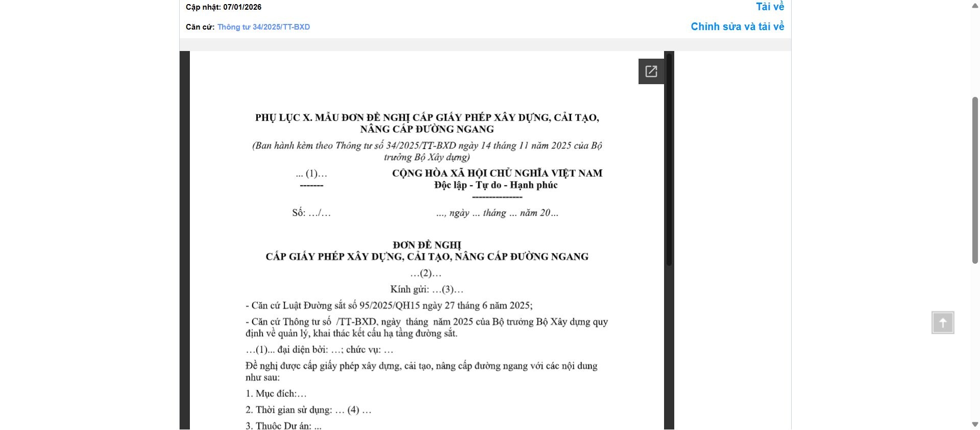Click 'CỘNG HÒA XÃ HỘI CHỦ NGHĨA VIỆT NAM'
This screenshot has height=430, width=980.
[497, 173]
